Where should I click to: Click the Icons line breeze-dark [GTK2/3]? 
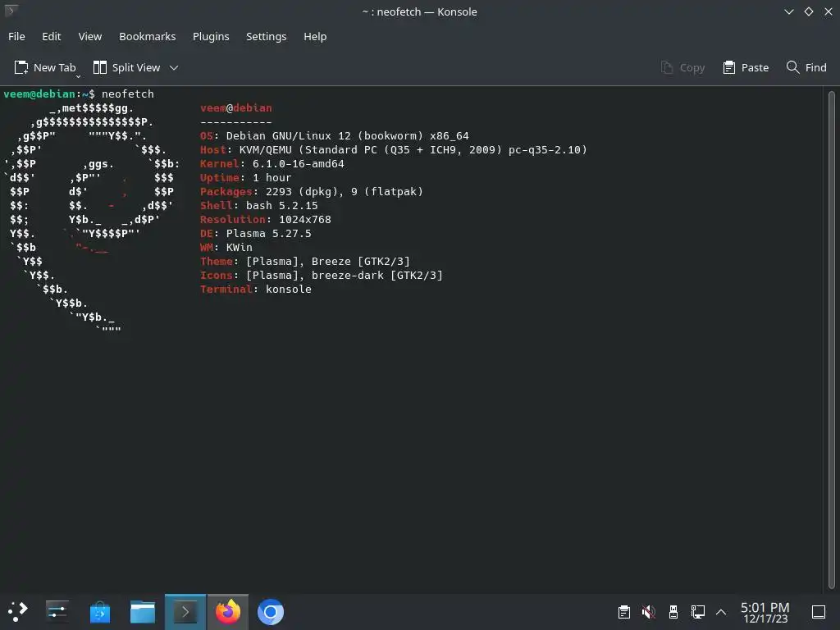322,275
